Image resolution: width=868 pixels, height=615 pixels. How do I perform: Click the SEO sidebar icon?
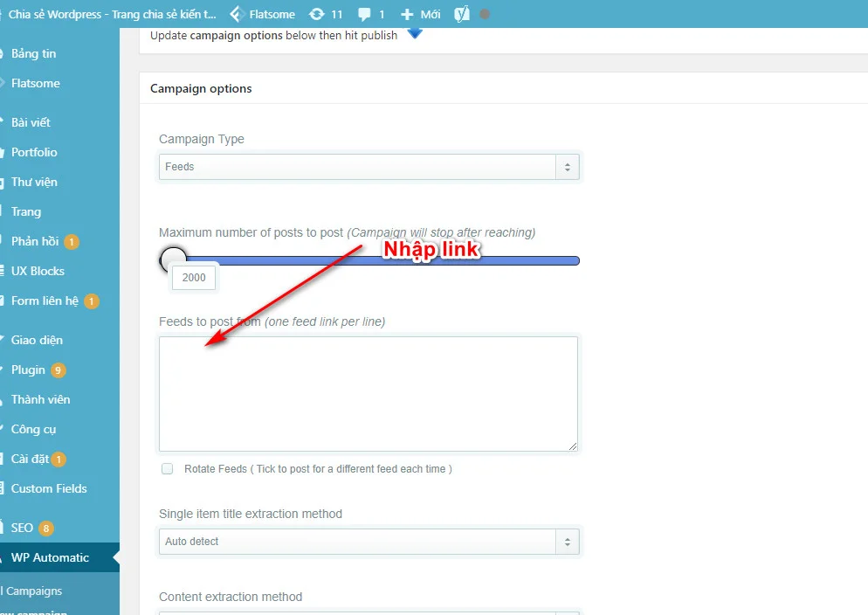21,528
